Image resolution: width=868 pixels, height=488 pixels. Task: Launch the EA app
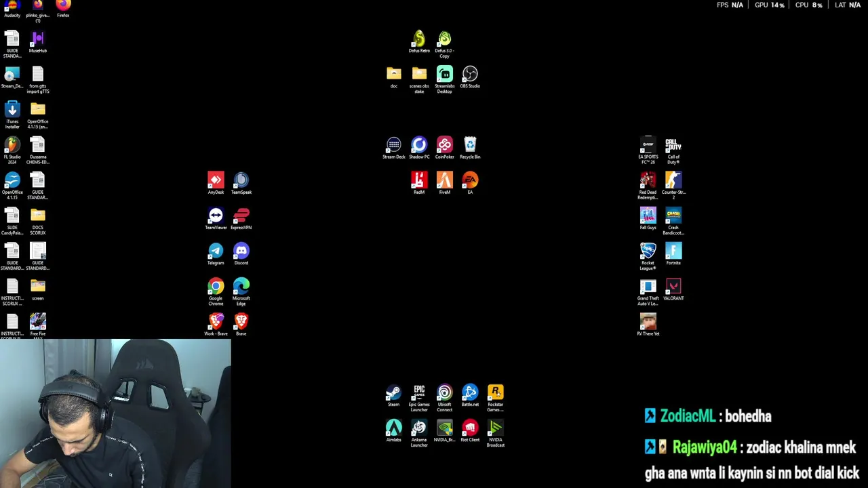pyautogui.click(x=470, y=183)
